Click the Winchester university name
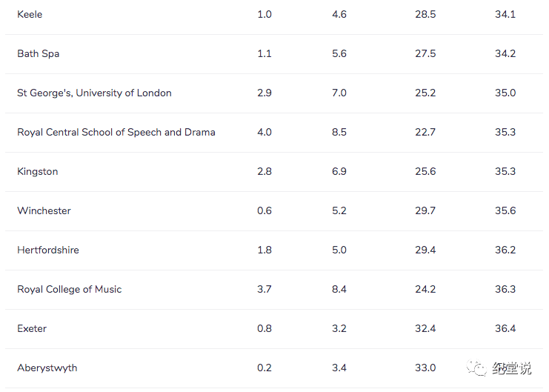The width and height of the screenshot is (549, 392). coord(44,210)
